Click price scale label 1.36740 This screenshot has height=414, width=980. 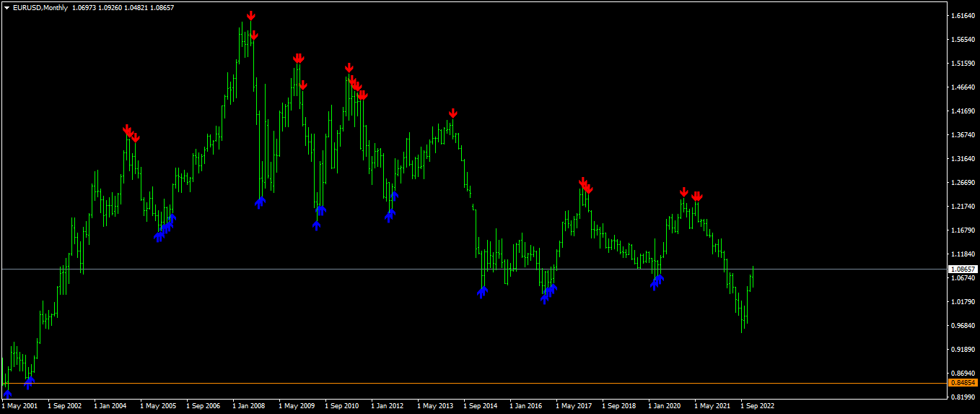coord(963,135)
